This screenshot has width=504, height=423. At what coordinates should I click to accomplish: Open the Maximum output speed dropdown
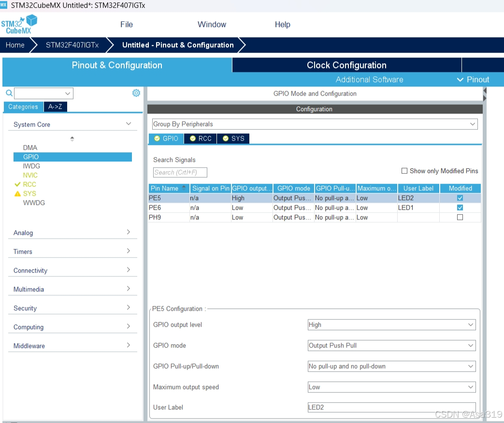(391, 387)
